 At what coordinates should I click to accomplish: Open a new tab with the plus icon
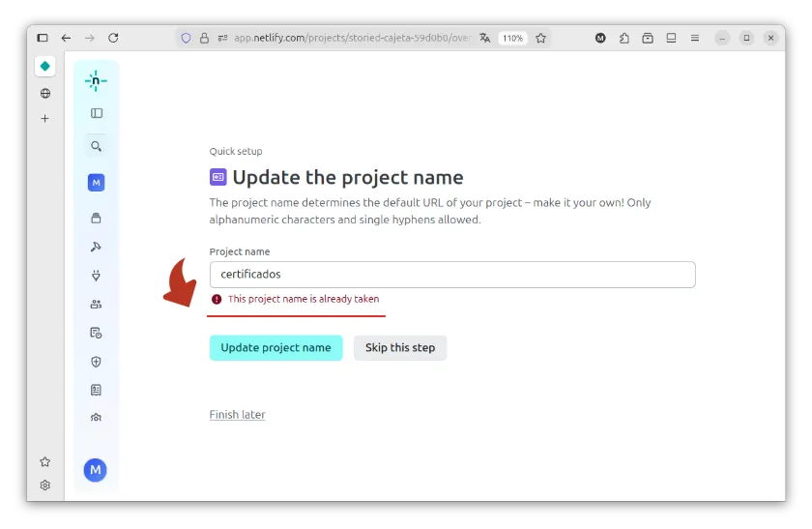pos(44,118)
